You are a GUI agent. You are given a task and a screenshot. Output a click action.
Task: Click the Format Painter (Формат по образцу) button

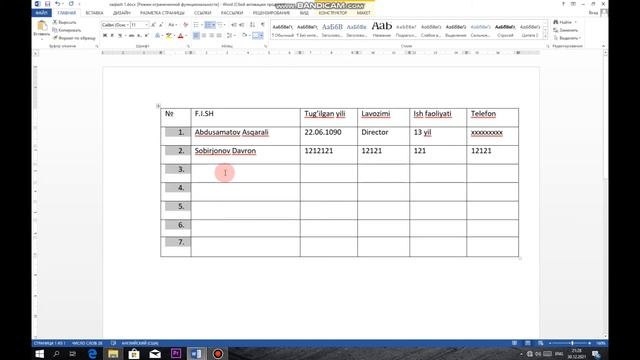74,38
